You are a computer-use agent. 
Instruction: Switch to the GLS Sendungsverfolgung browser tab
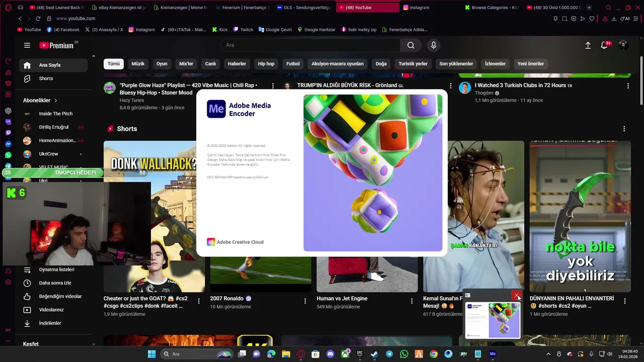304,8
